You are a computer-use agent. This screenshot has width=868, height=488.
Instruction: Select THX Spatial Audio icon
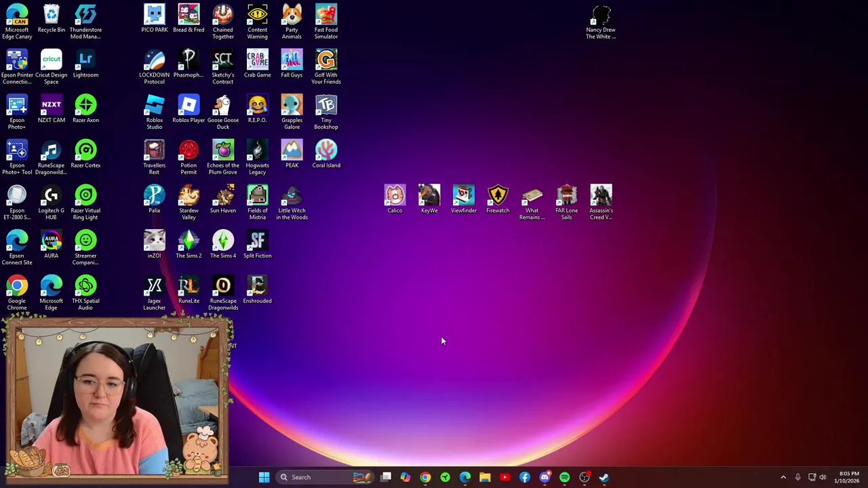[85, 293]
